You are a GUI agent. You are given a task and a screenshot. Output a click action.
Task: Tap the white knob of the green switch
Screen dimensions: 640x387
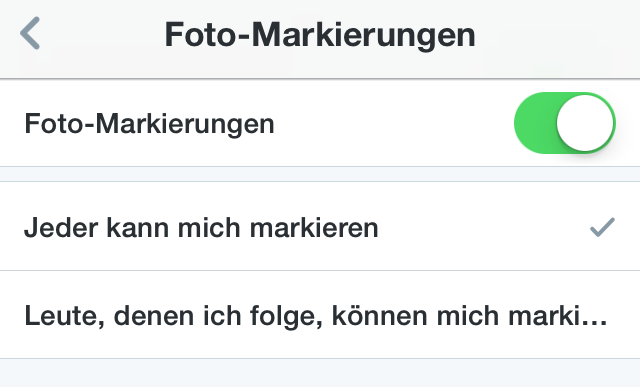click(x=585, y=123)
